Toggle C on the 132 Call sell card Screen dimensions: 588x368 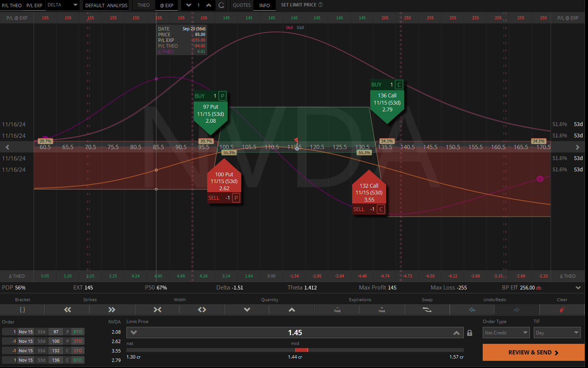(381, 209)
